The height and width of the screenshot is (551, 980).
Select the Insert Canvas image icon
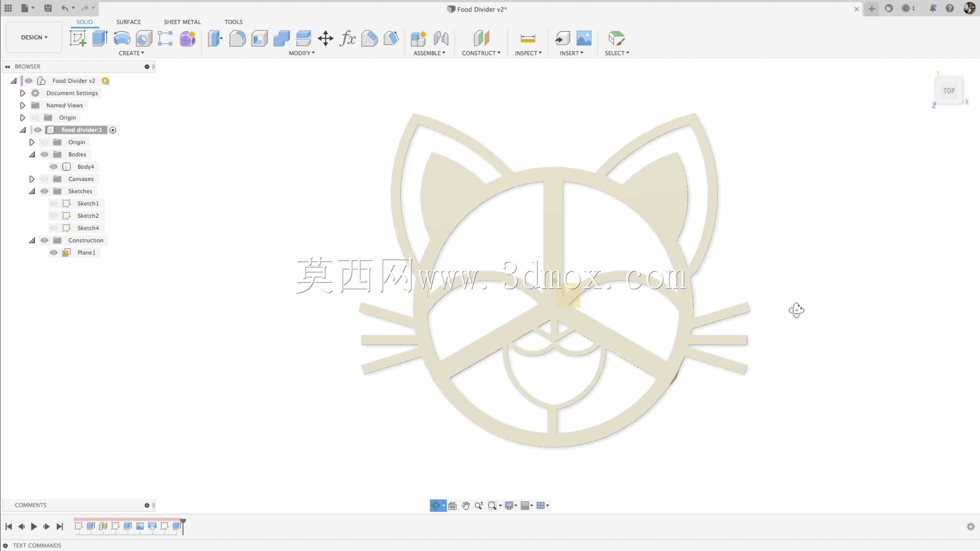pos(584,38)
